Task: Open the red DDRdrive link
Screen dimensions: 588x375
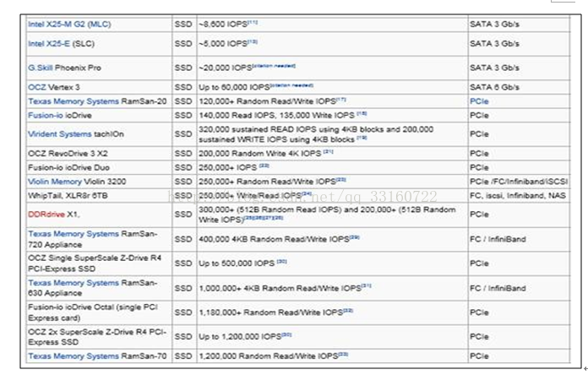Action: [46, 215]
